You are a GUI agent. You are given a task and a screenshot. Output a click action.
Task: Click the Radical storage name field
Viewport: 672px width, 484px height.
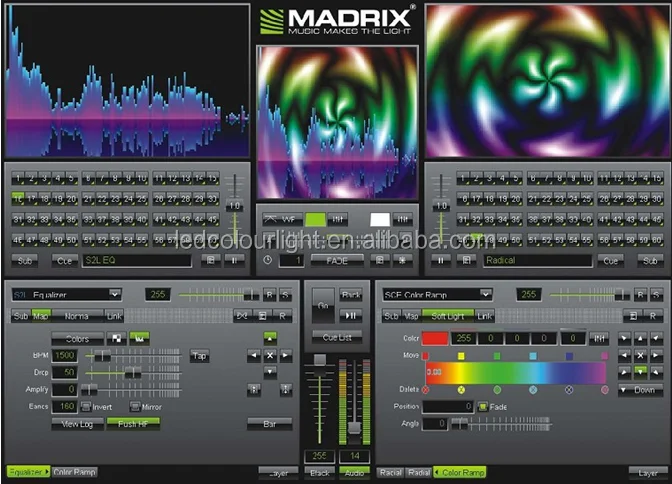point(538,260)
